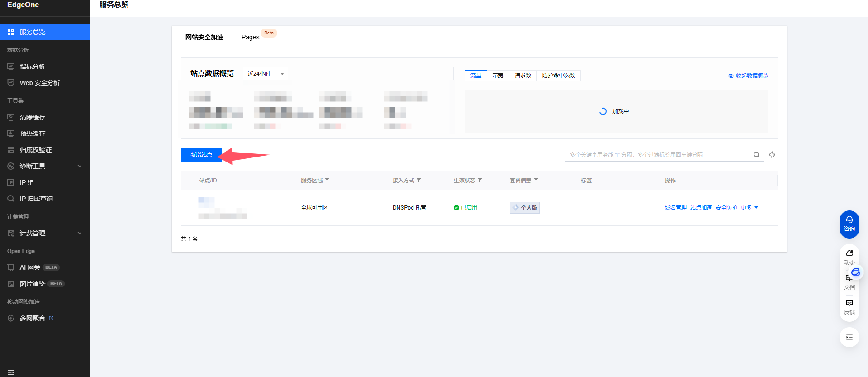Select the 防护命中次数 metric option
Image resolution: width=868 pixels, height=377 pixels.
[x=559, y=76]
